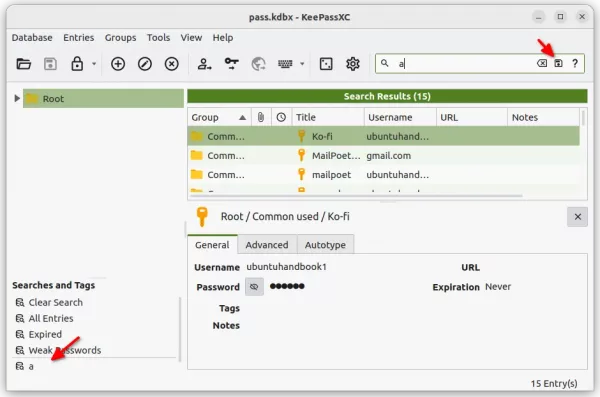Click the save database toolbar icon
The height and width of the screenshot is (397, 600).
(x=51, y=64)
